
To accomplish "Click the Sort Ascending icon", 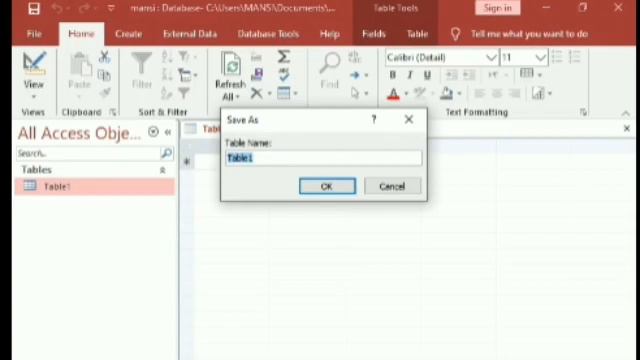I will (167, 57).
